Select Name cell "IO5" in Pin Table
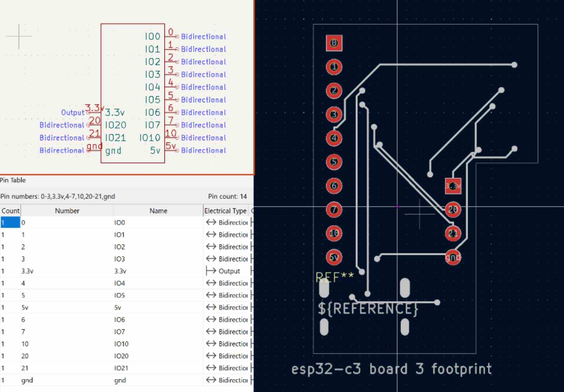 (x=158, y=295)
